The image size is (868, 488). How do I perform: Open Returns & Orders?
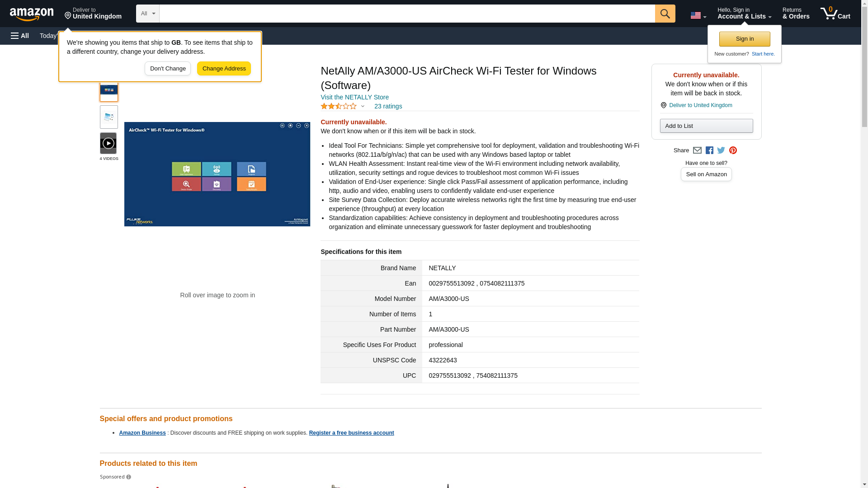796,14
